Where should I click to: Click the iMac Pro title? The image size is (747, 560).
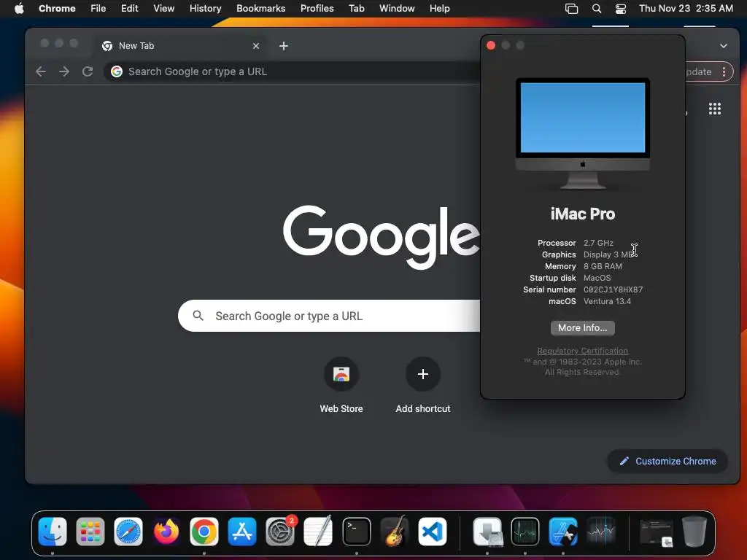pos(583,214)
